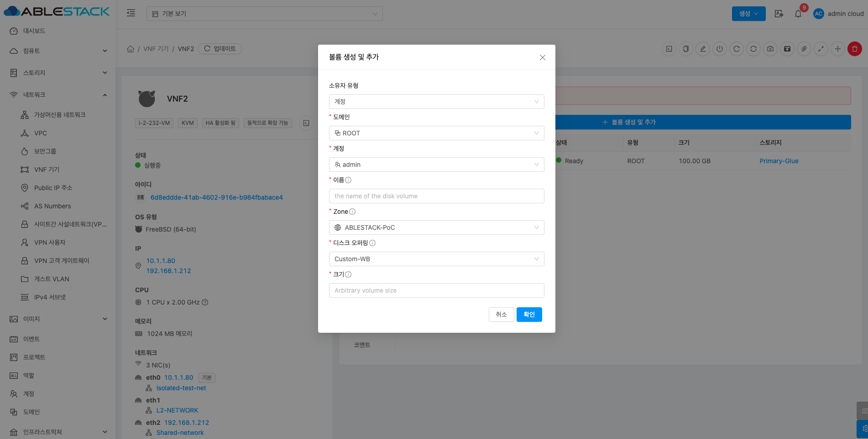Viewport: 868px width, 439px height.
Task: Expand the 스토리지 sidebar menu
Action: click(x=58, y=73)
